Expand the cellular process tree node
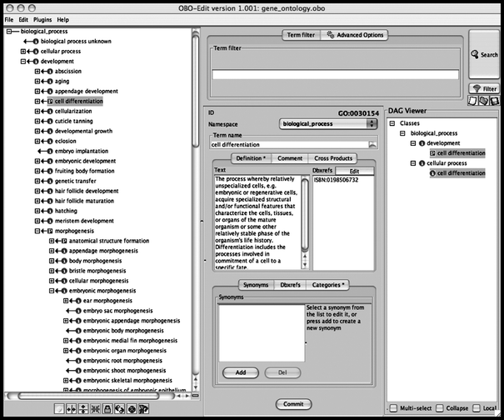The height and width of the screenshot is (420, 504). tap(23, 52)
